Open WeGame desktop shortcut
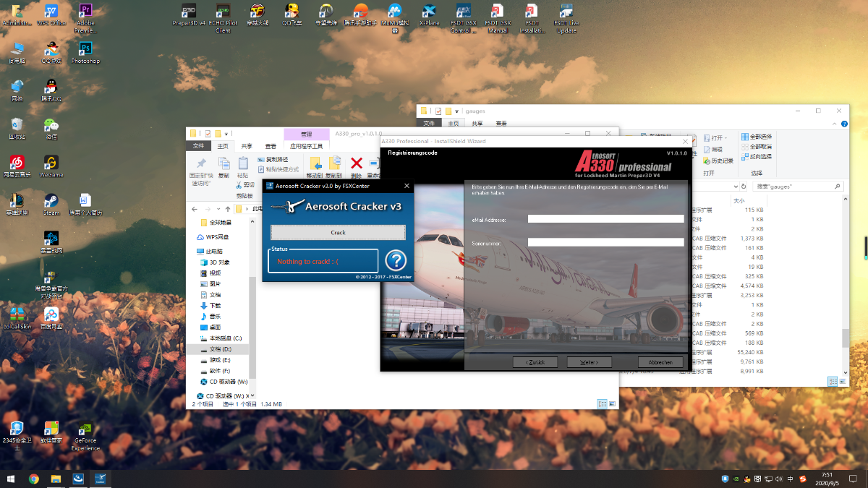868x488 pixels. [51, 166]
